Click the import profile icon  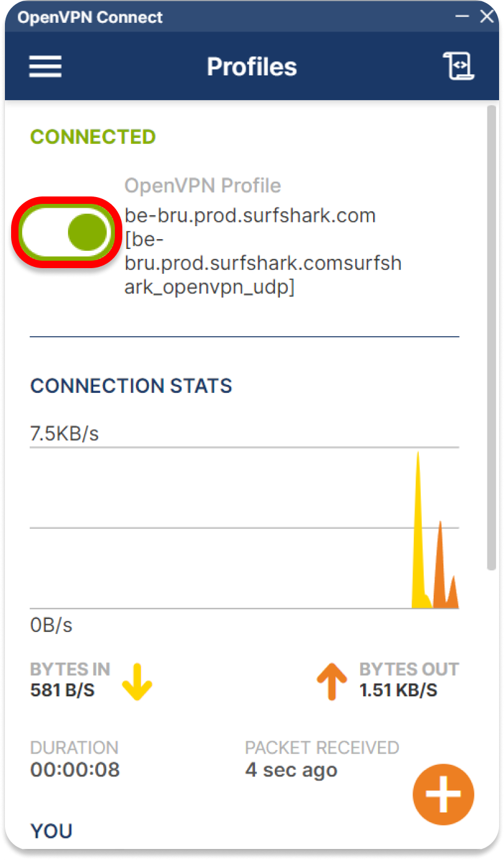click(x=458, y=66)
